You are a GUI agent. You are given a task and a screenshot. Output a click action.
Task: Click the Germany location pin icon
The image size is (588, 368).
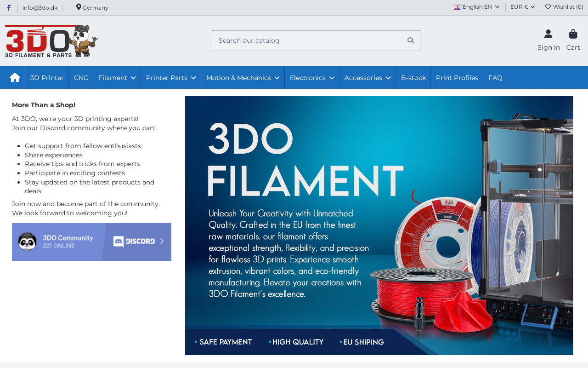click(x=79, y=7)
